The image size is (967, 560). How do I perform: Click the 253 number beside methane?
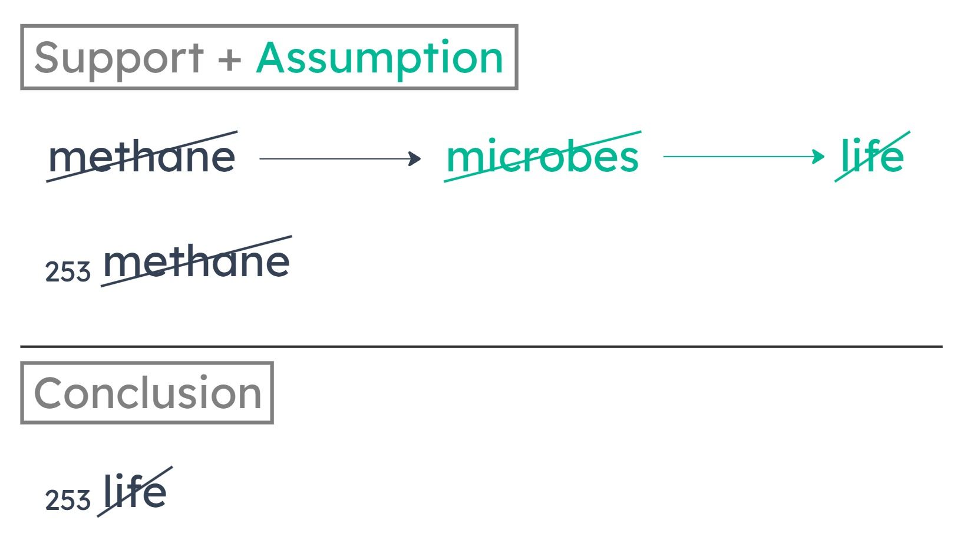68,272
